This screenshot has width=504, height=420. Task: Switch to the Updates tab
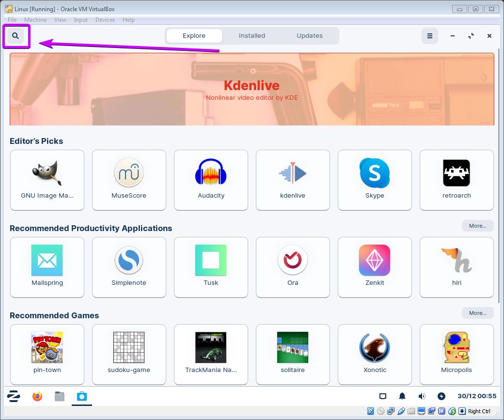click(310, 36)
